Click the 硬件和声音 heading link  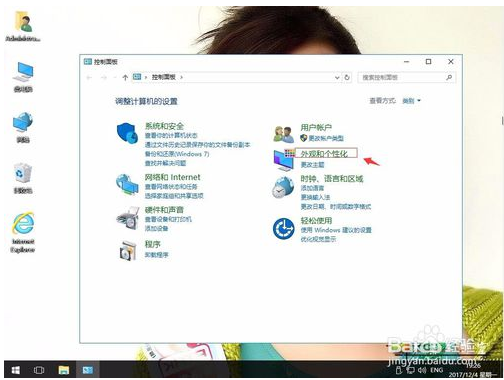tap(164, 210)
